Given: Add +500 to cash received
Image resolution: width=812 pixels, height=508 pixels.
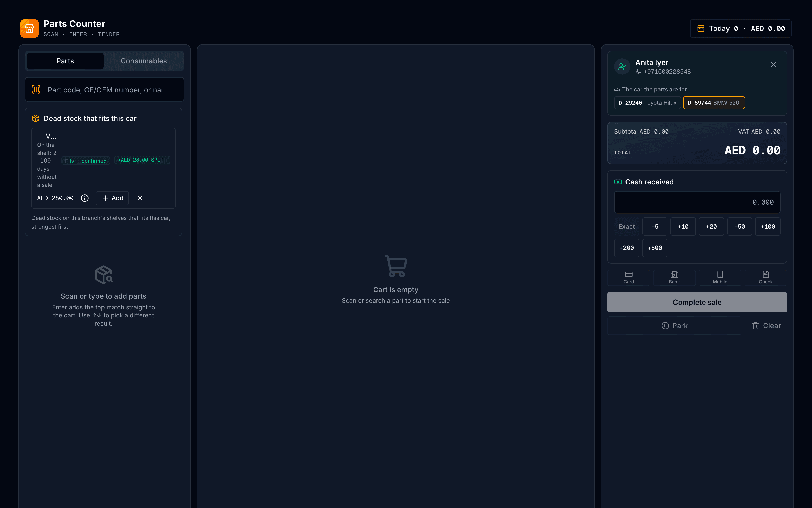Looking at the screenshot, I should [655, 248].
